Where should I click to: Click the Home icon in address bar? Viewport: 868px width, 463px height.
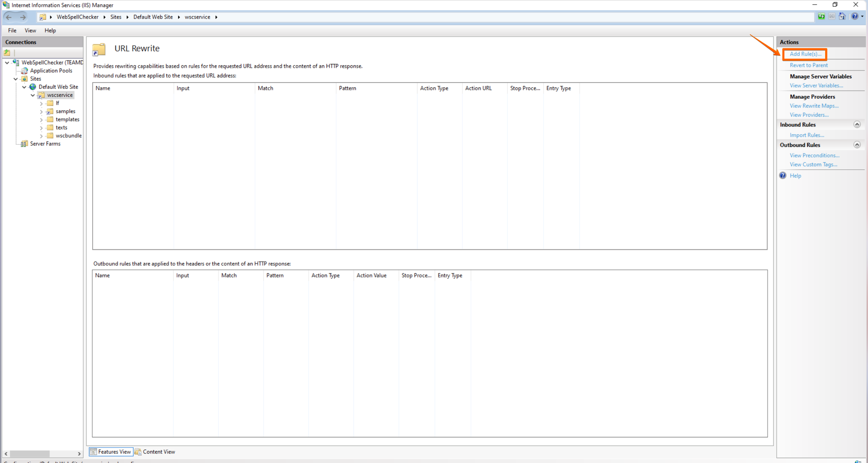pyautogui.click(x=842, y=17)
